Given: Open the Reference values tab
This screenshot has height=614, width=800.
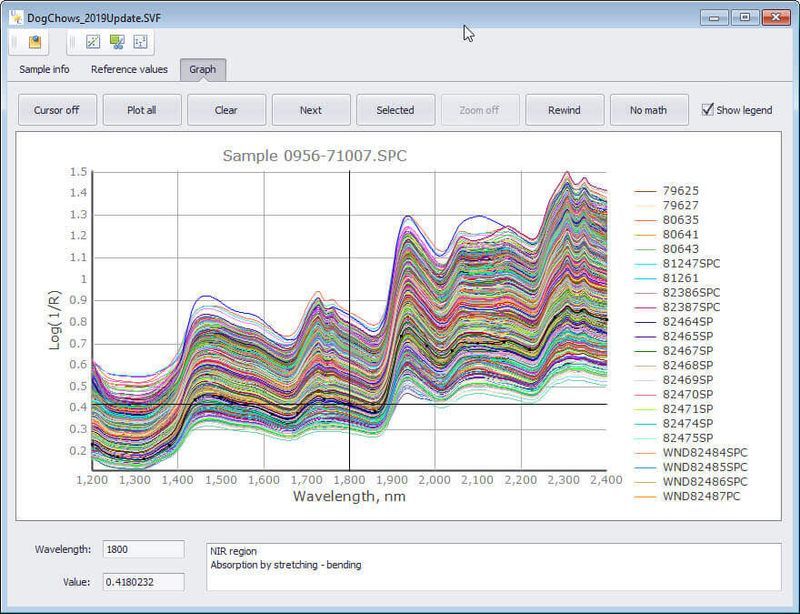Looking at the screenshot, I should 129,70.
